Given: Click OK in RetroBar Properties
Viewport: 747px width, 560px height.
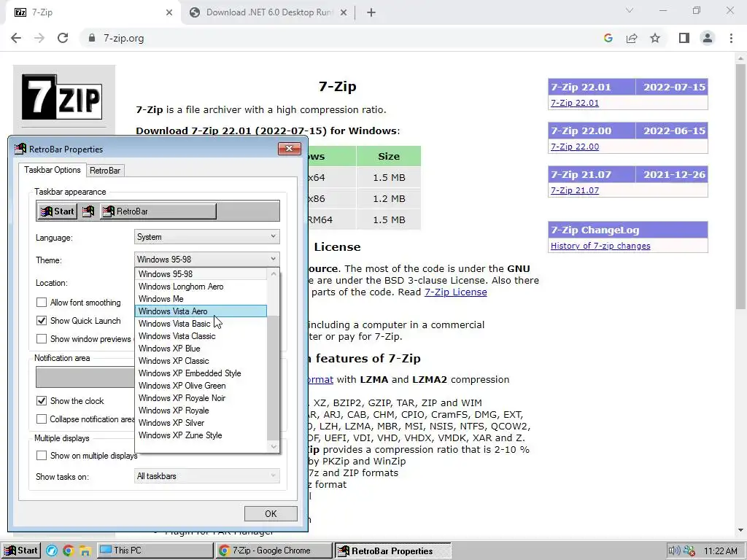Looking at the screenshot, I should (271, 513).
